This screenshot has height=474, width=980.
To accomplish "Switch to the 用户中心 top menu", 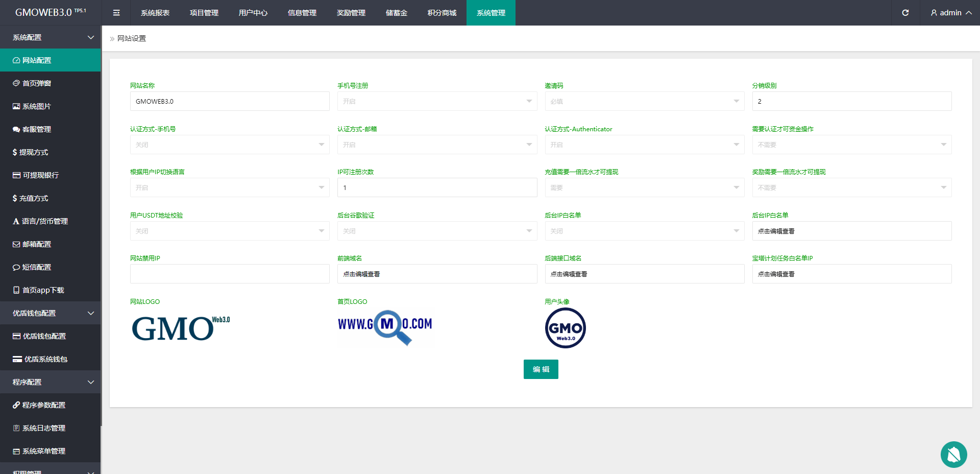I will 253,13.
